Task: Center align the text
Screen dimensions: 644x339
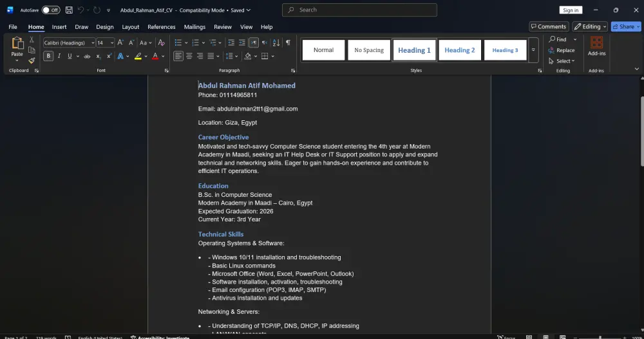Action: pyautogui.click(x=189, y=56)
